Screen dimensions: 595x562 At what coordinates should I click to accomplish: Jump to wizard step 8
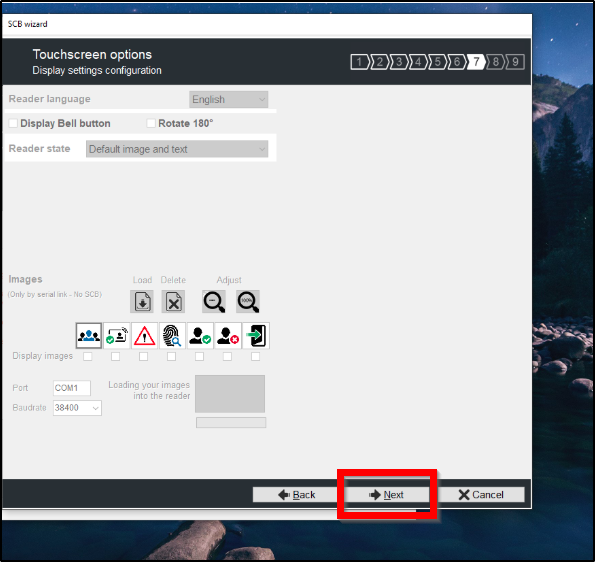495,61
